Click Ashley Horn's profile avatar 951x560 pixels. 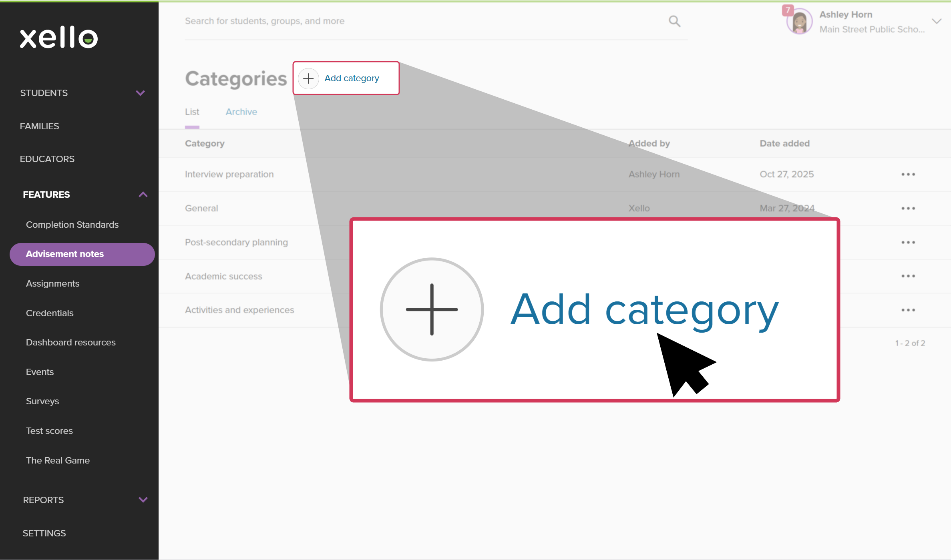tap(799, 21)
